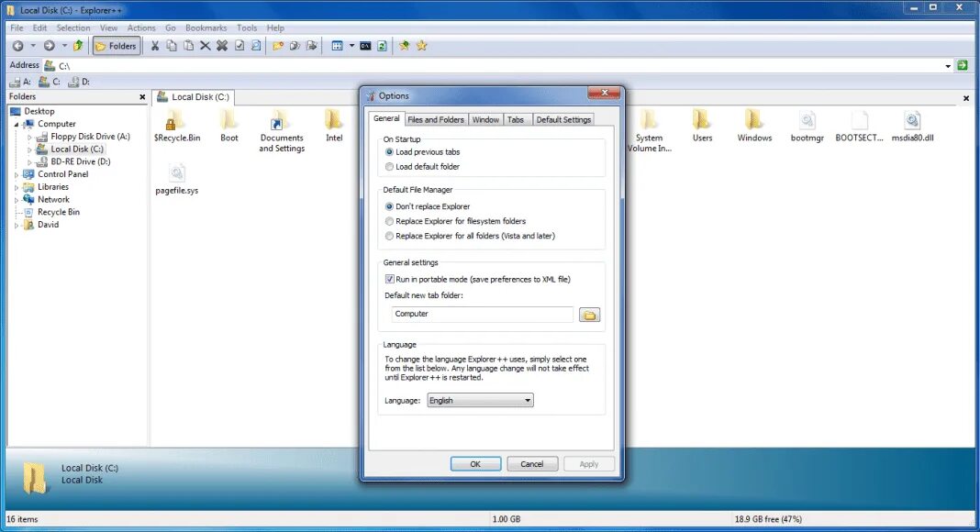This screenshot has height=532, width=980.
Task: Select Recycle Bin in the folder tree
Action: (x=59, y=212)
